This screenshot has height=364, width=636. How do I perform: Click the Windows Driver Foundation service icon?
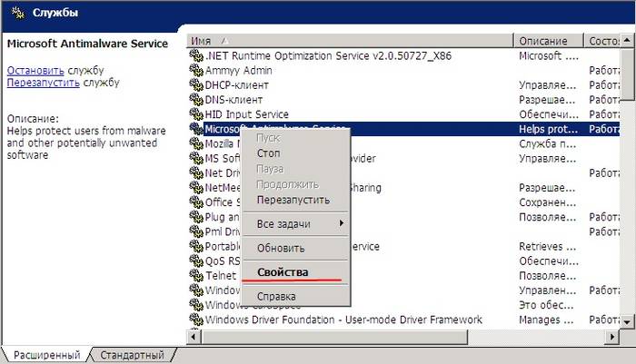196,320
